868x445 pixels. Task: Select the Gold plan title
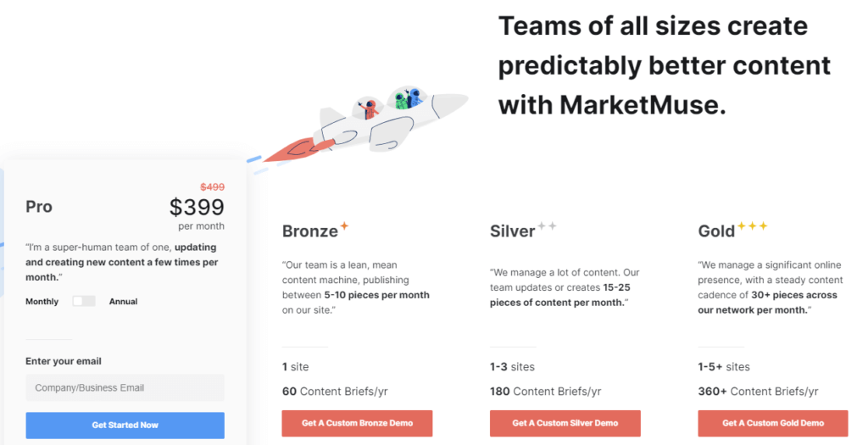[716, 231]
